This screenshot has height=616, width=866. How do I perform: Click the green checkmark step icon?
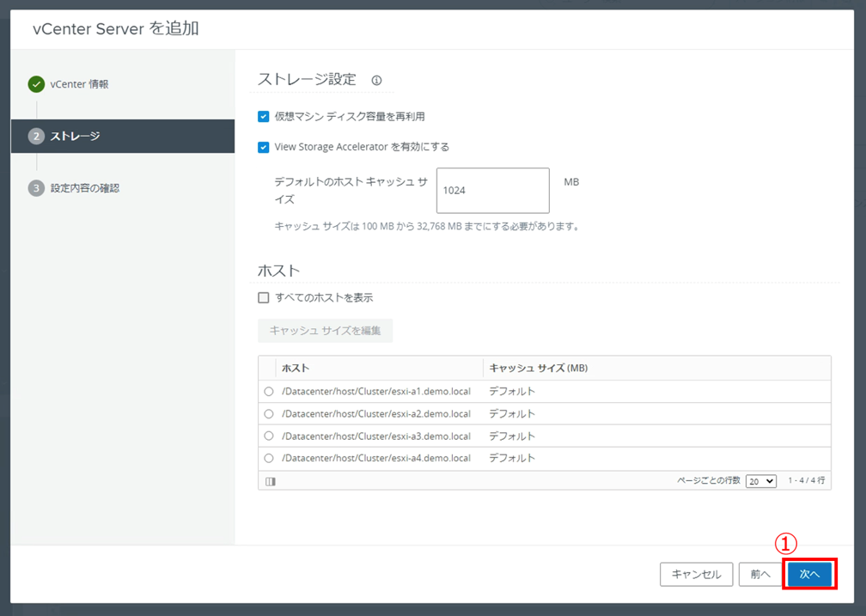tap(36, 84)
